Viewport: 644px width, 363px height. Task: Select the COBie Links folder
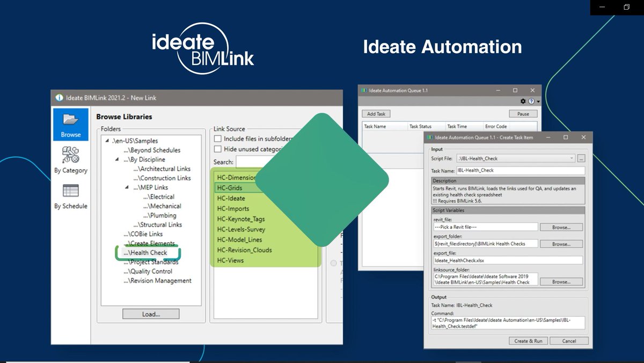(x=143, y=234)
